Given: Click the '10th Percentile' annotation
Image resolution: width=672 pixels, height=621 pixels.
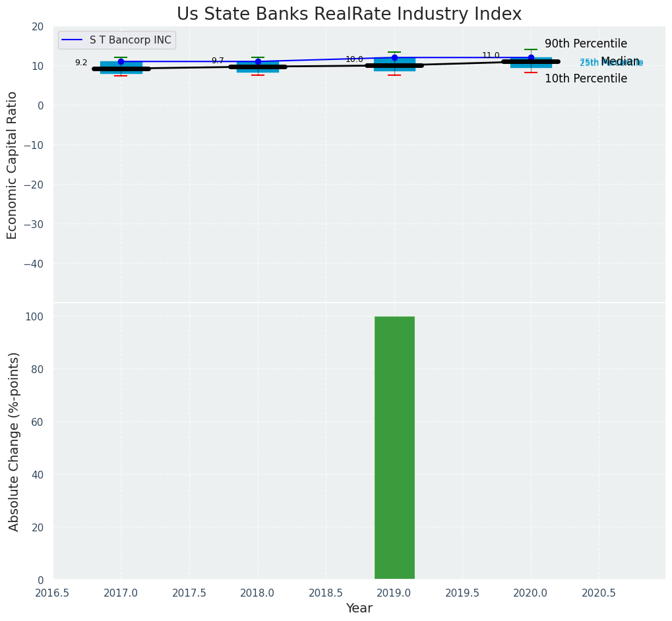Looking at the screenshot, I should [586, 79].
